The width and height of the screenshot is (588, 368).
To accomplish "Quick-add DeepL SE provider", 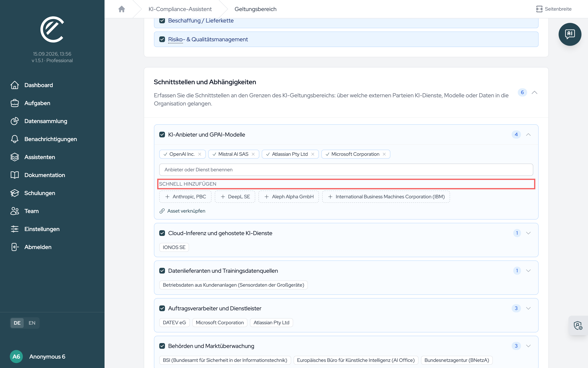I will click(235, 197).
